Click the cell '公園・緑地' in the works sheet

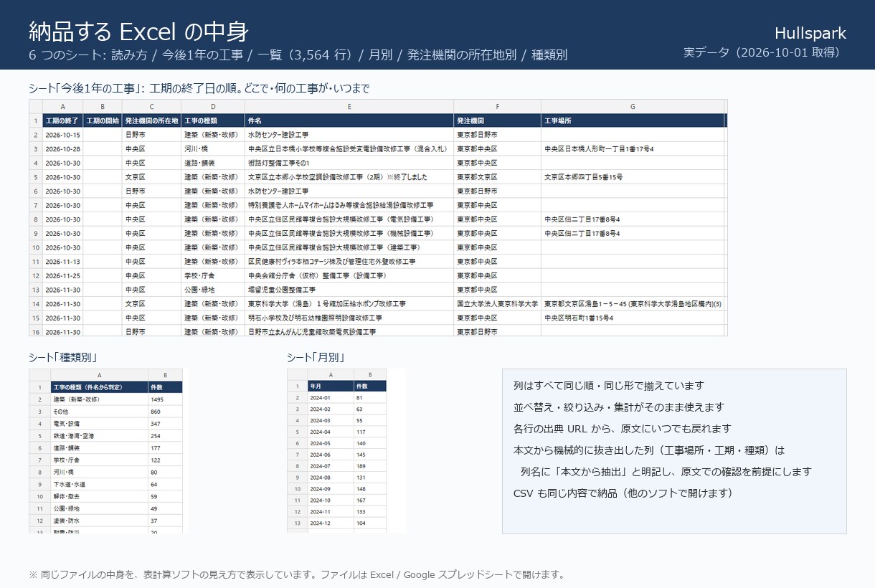(x=213, y=290)
